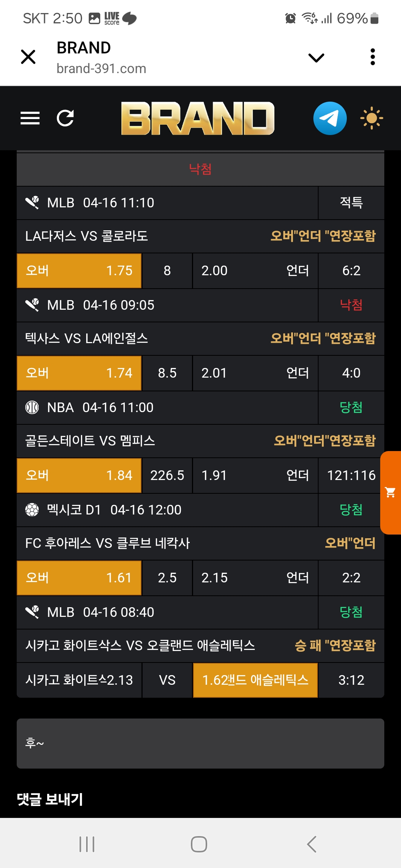Toggle light mode with sun icon
The width and height of the screenshot is (401, 868).
pyautogui.click(x=371, y=118)
